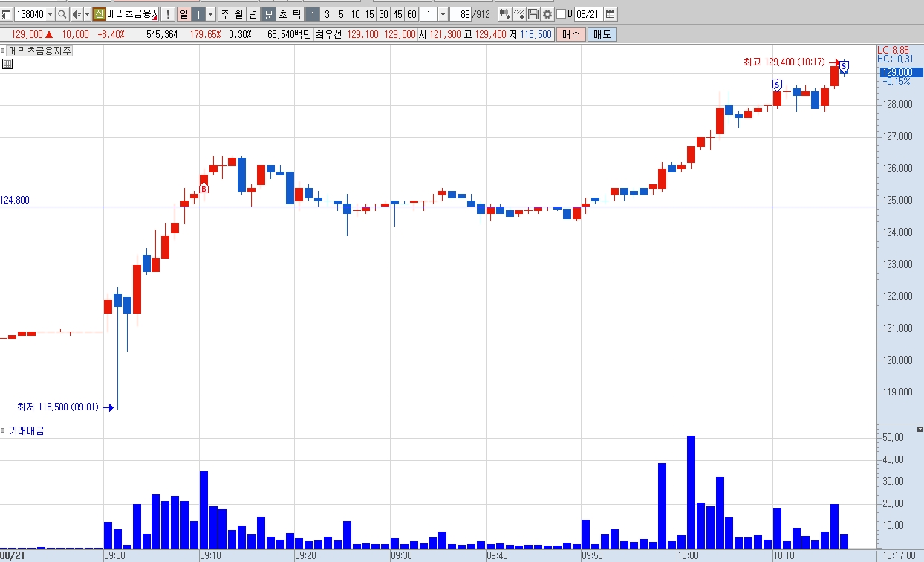Click the save chart floppy disk icon
The image size is (924, 562).
tap(533, 14)
